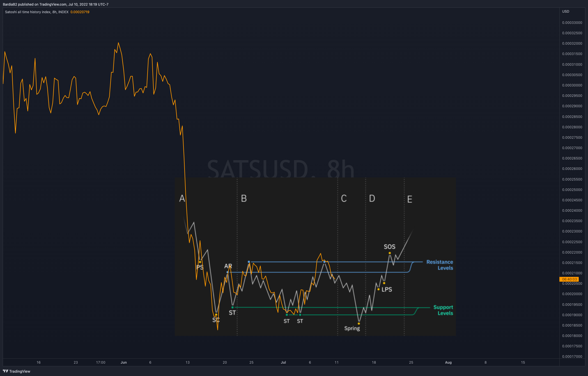
Task: Click the Spring annotation label
Action: [352, 328]
